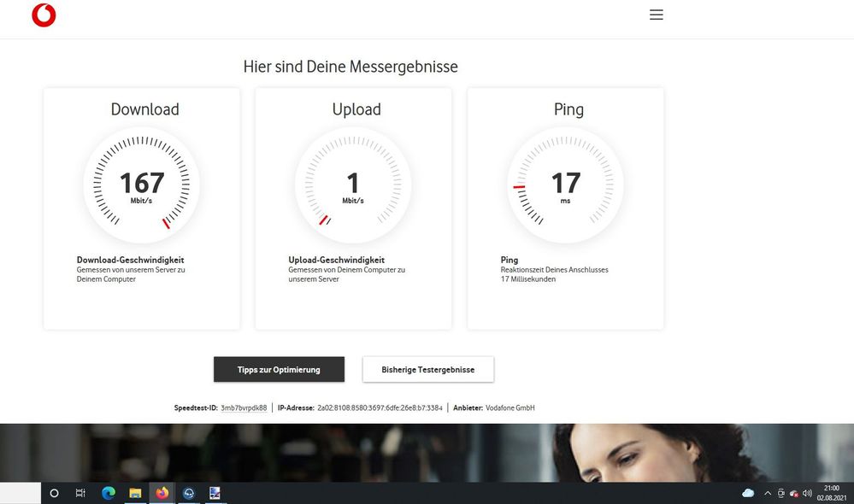Select the Upload-Geschwindigkeit label text
Screen dimensions: 854x504
pos(337,260)
